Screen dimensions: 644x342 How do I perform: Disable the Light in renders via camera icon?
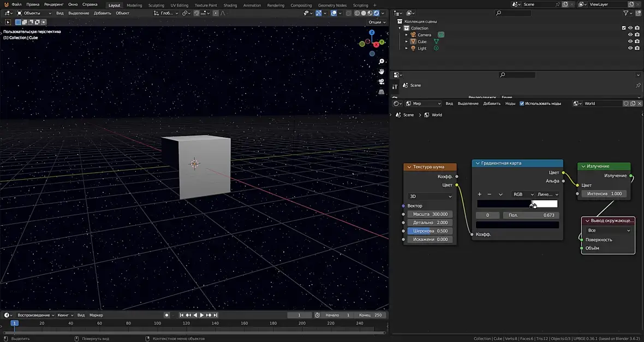point(637,48)
